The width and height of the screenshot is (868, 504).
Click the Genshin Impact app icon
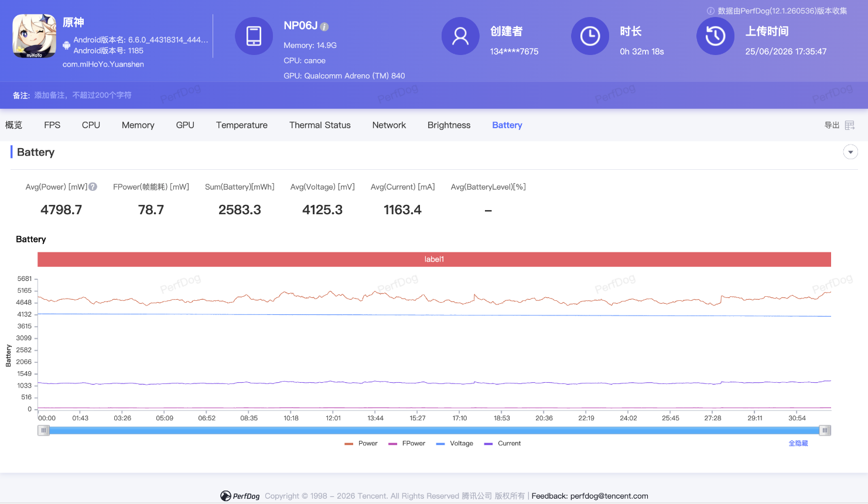35,36
